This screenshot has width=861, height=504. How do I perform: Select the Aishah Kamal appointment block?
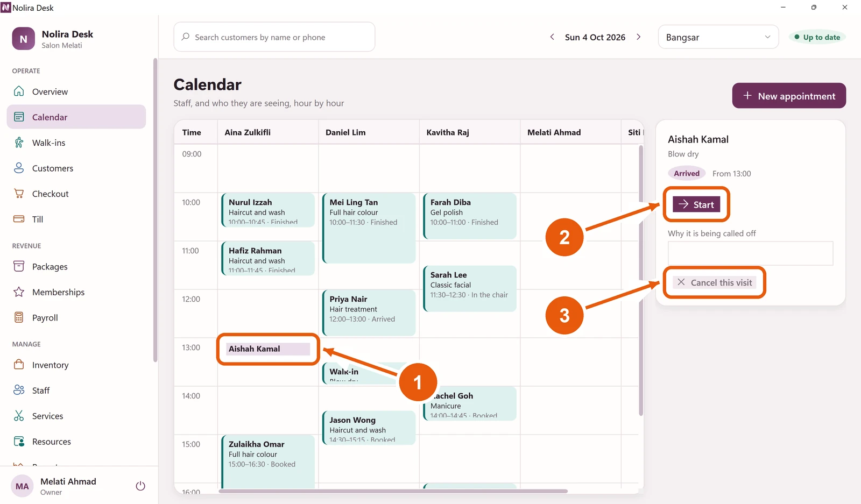click(x=268, y=349)
